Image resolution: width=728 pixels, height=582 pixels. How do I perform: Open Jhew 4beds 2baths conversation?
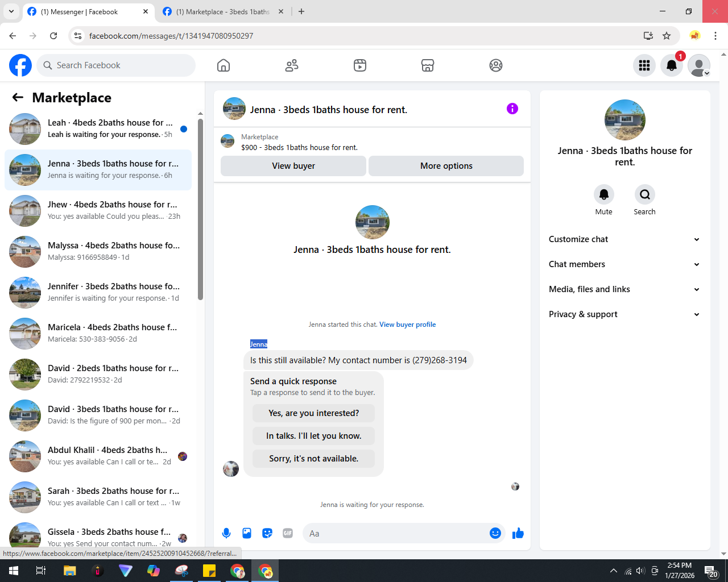tap(98, 211)
